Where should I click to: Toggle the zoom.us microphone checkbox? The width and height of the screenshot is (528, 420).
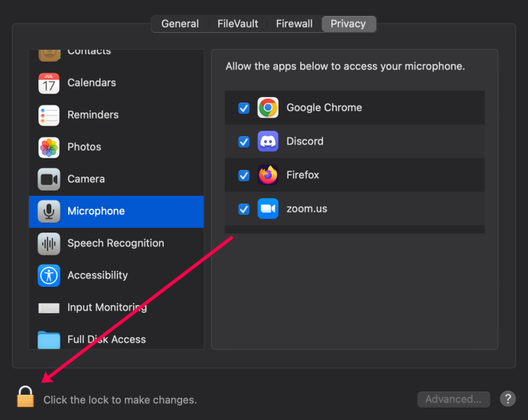pyautogui.click(x=244, y=209)
